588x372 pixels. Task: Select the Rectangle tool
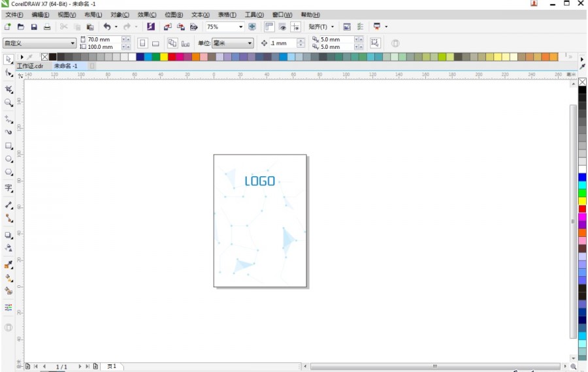(8, 146)
